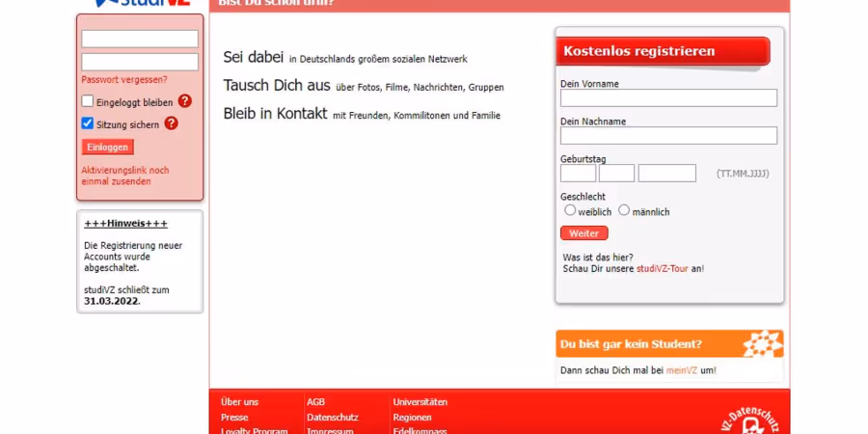Click the +++Hinweis+++ heading
Viewport: 868px width, 434px height.
click(x=125, y=224)
